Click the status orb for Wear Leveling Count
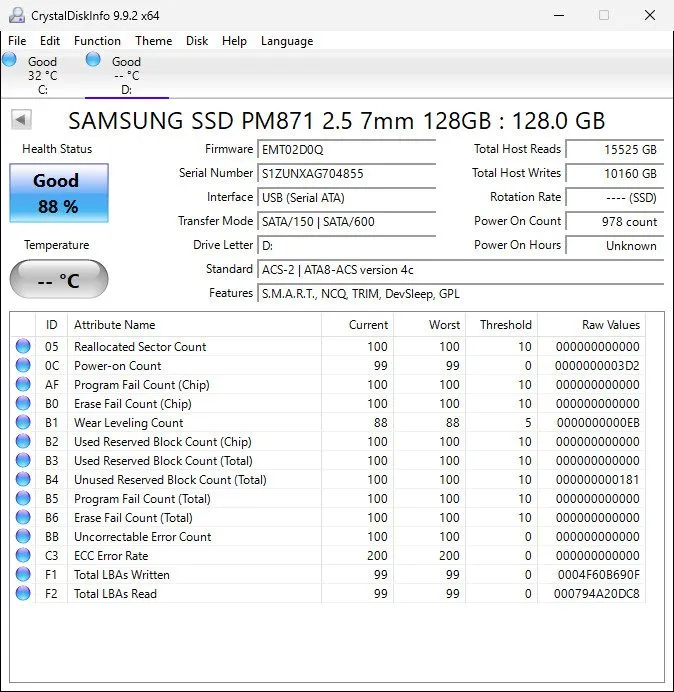This screenshot has height=692, width=674. tap(23, 422)
